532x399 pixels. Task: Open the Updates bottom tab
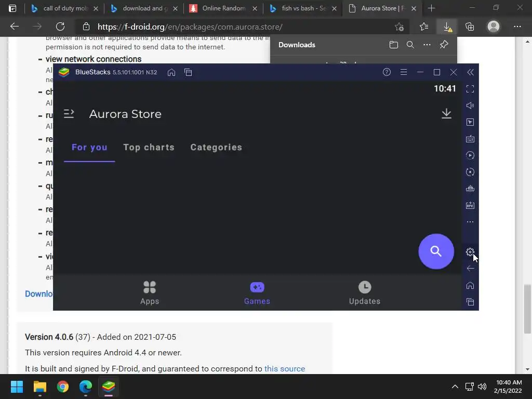tap(365, 293)
